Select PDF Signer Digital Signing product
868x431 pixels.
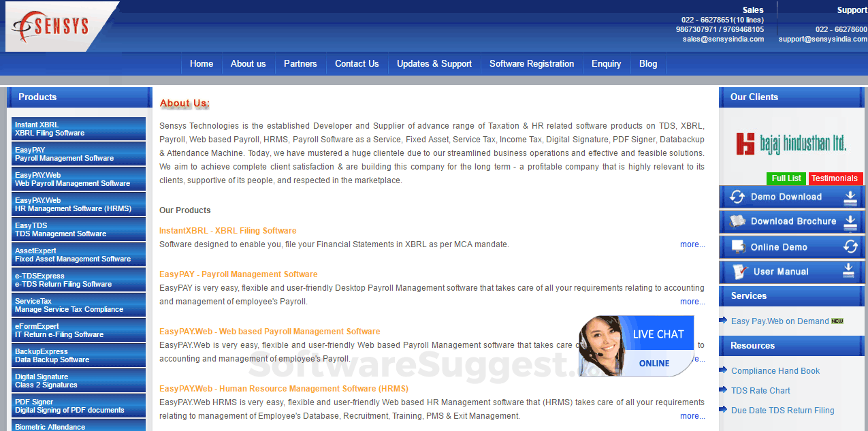[78, 406]
